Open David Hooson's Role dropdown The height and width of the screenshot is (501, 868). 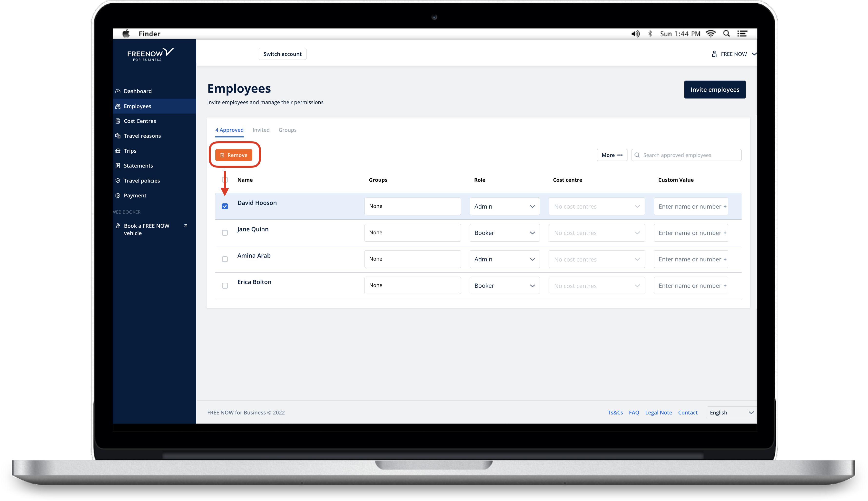click(504, 206)
